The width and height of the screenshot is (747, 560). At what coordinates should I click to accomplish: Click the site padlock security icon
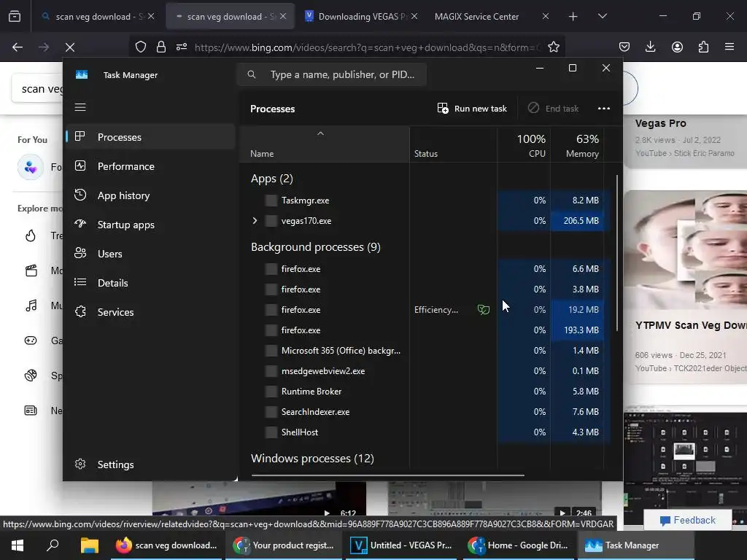tap(161, 47)
